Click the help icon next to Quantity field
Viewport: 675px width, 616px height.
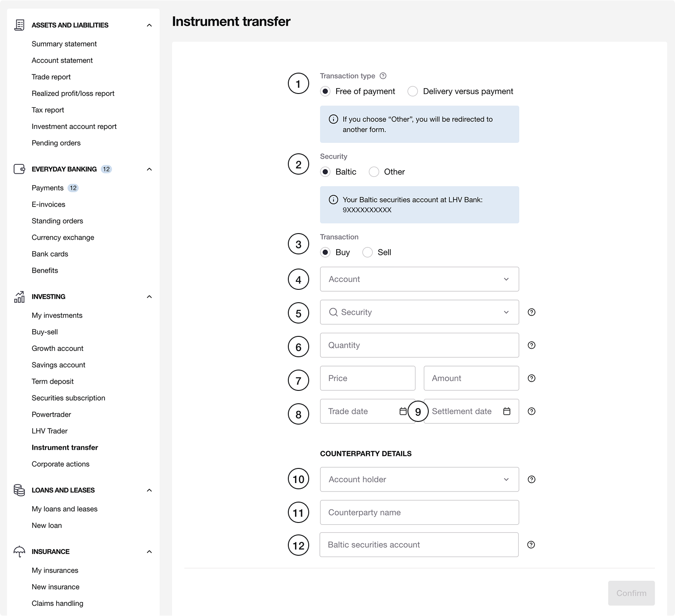(x=531, y=345)
